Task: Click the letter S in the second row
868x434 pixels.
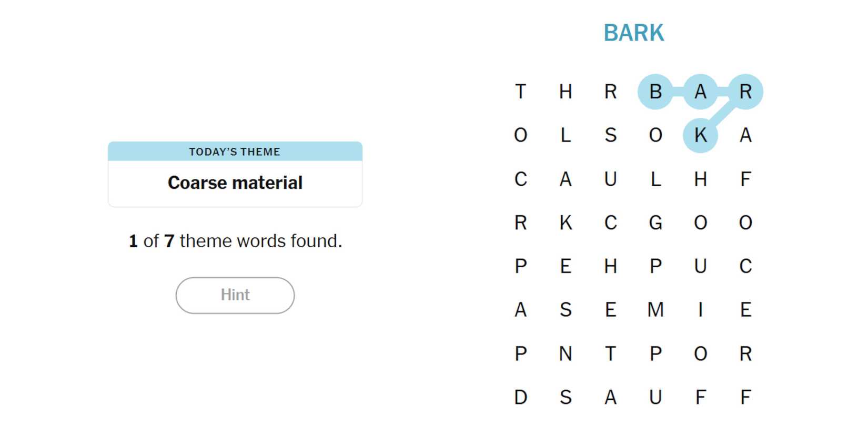Action: (x=610, y=135)
